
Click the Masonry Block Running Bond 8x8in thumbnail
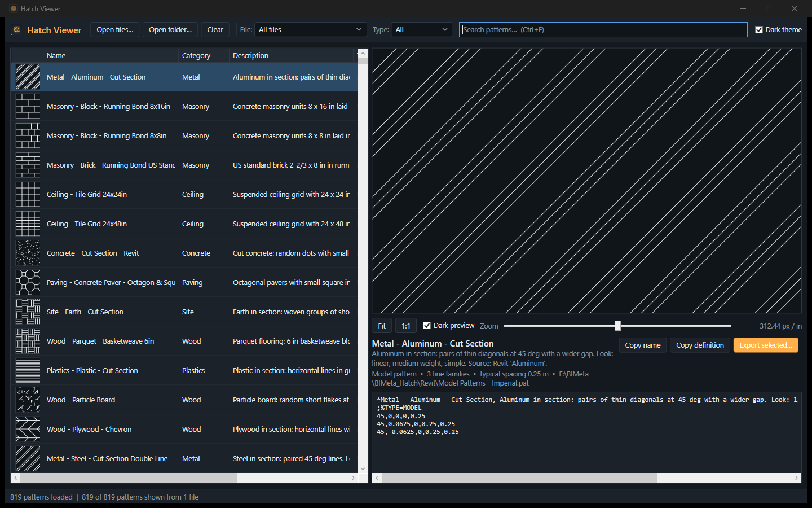click(28, 135)
